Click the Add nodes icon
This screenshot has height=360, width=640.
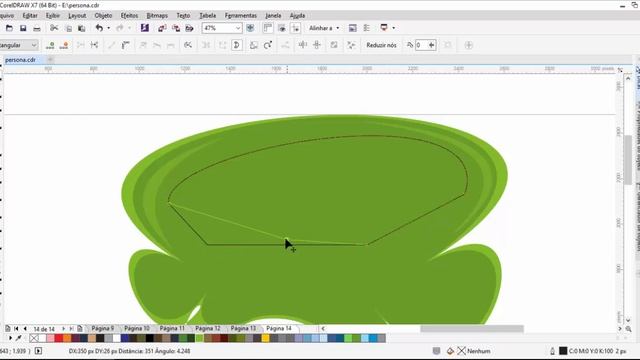pos(50,45)
